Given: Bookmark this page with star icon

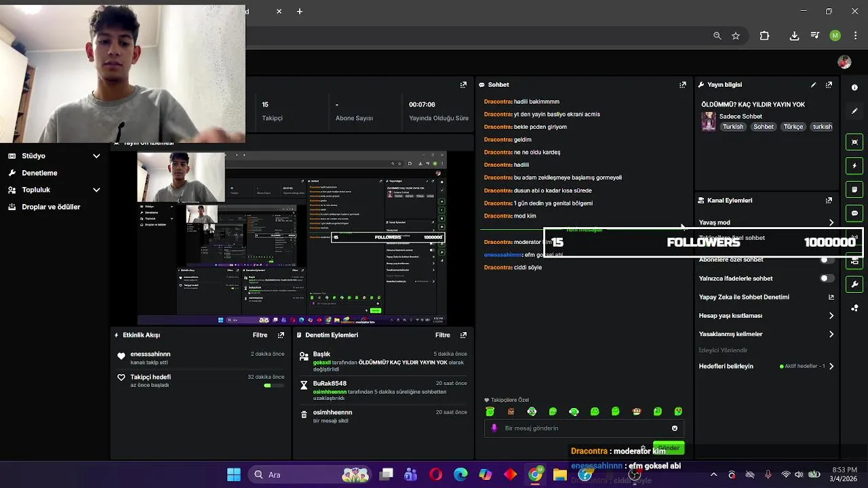Looking at the screenshot, I should pyautogui.click(x=736, y=36).
